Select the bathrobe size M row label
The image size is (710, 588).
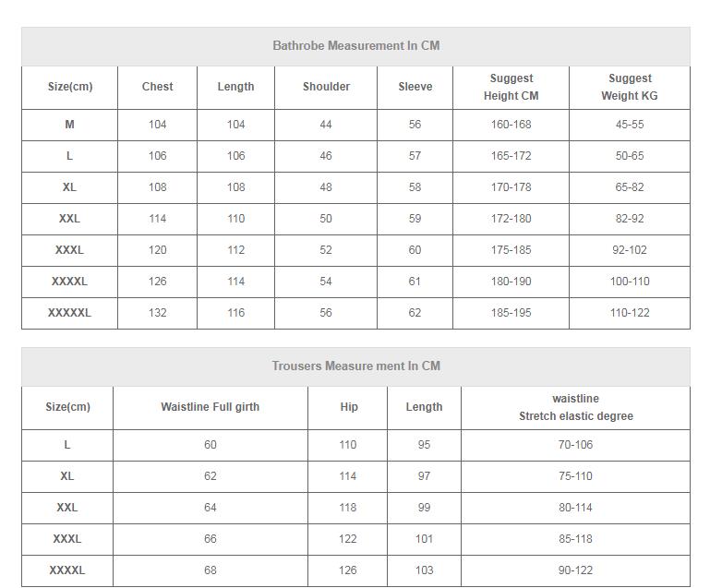pyautogui.click(x=69, y=125)
